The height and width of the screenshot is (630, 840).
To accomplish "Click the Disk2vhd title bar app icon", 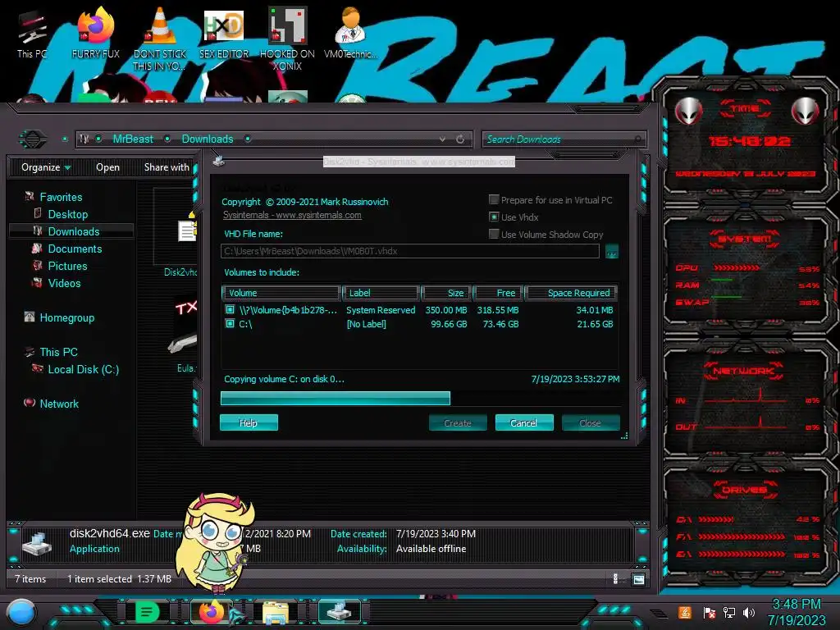I will pyautogui.click(x=218, y=160).
